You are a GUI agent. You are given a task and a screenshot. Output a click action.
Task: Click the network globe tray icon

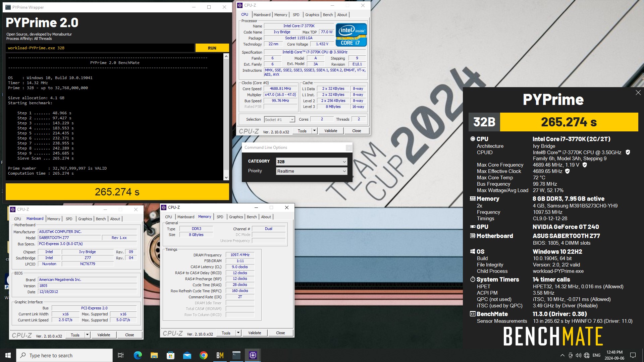click(x=587, y=355)
